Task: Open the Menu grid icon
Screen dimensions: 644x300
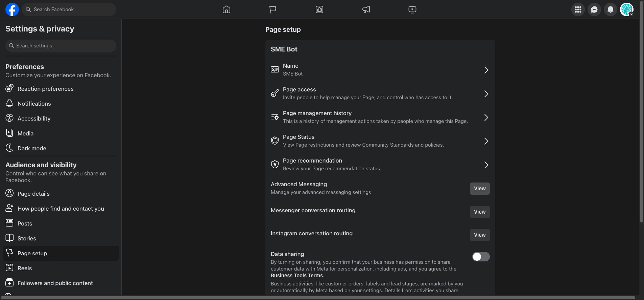Action: pos(578,9)
